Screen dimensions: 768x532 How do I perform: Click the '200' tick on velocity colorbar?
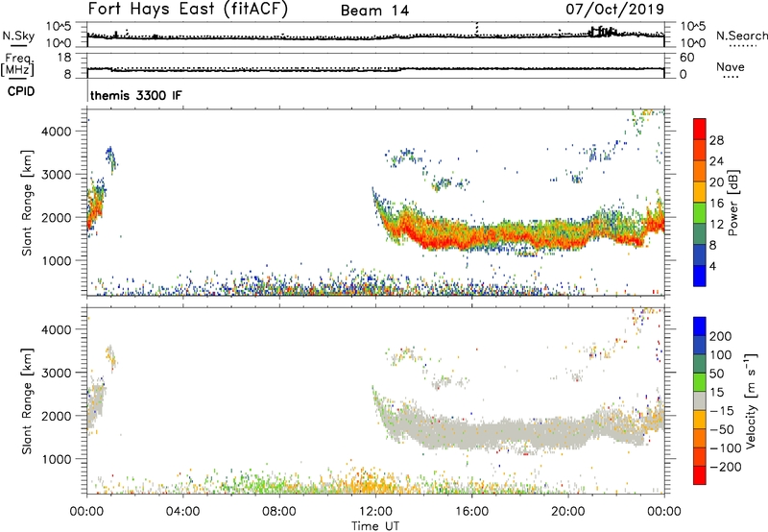[721, 336]
